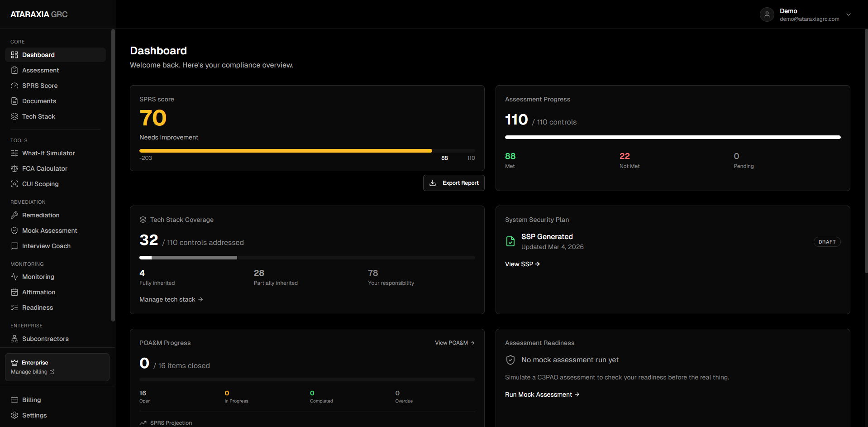The image size is (868, 427).
Task: Click the Monitoring pulse icon
Action: (14, 277)
